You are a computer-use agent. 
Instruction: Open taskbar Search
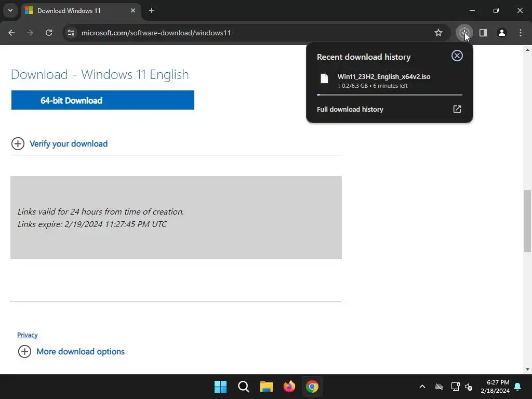coord(244,387)
